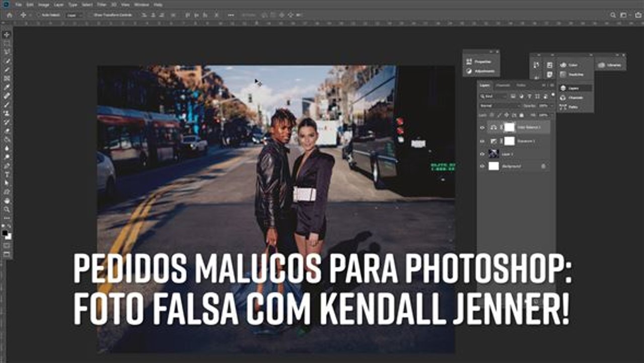Open the Window menu

point(141,5)
